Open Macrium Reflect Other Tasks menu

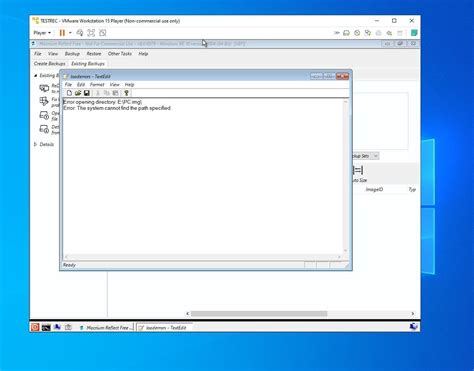click(x=120, y=54)
